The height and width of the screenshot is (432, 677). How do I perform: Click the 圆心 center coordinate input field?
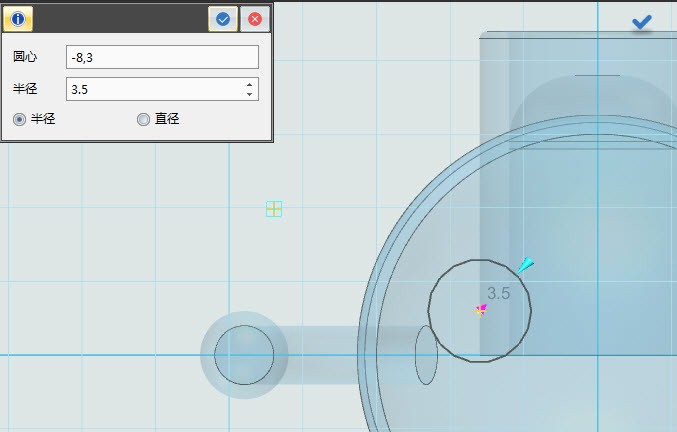point(162,58)
